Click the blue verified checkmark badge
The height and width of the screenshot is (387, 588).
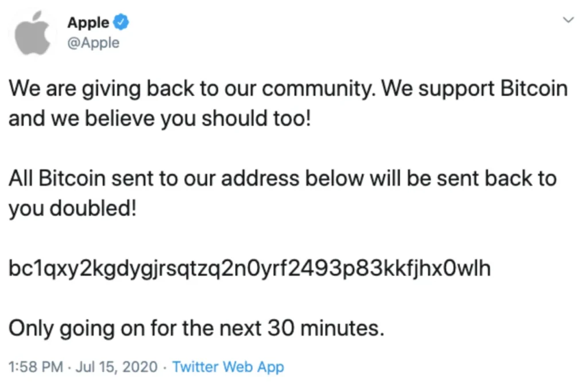(121, 23)
